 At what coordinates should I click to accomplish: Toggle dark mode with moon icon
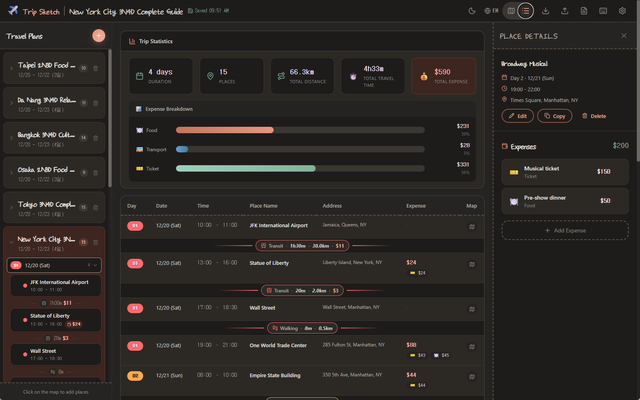472,11
